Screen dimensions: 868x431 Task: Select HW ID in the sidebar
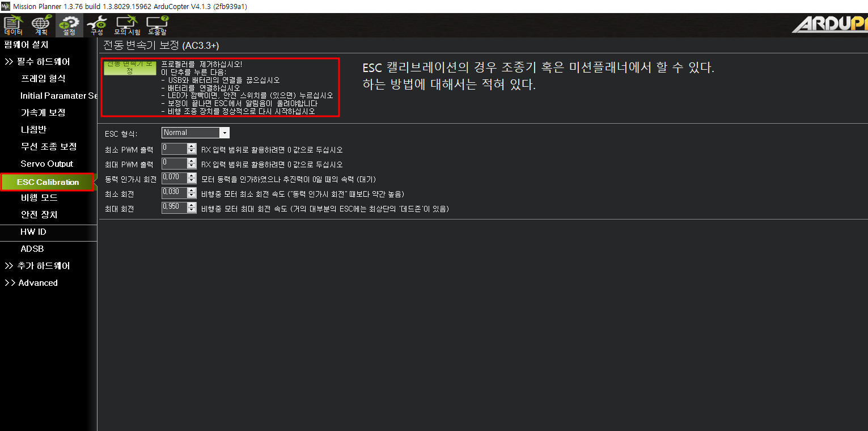pos(33,232)
